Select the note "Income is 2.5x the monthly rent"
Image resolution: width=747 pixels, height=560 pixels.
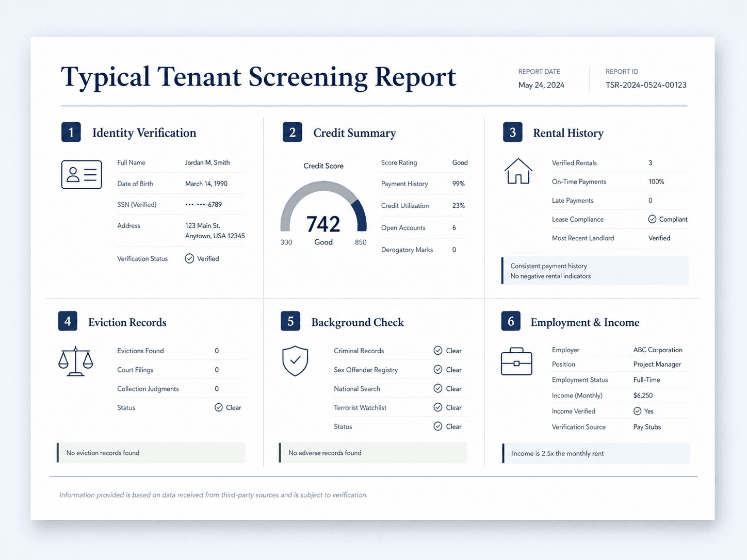tap(558, 453)
